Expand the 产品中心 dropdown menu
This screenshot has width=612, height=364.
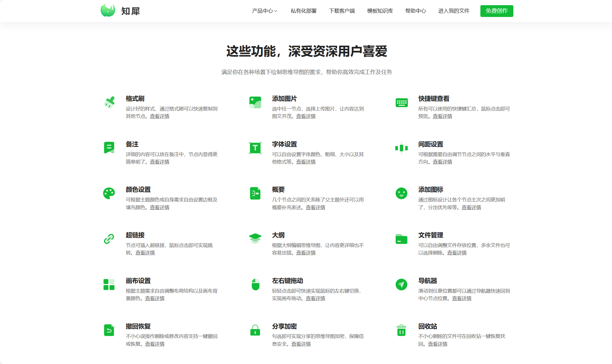click(264, 11)
